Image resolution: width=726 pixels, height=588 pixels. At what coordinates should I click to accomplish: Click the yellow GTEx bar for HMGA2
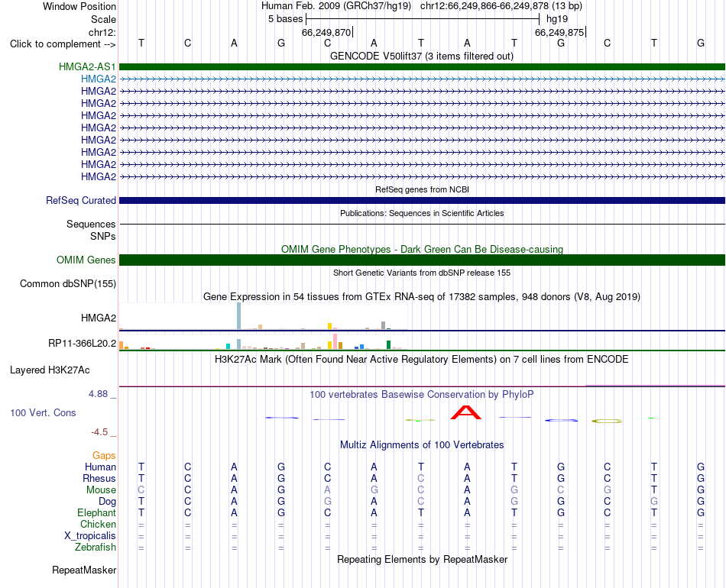pyautogui.click(x=329, y=326)
